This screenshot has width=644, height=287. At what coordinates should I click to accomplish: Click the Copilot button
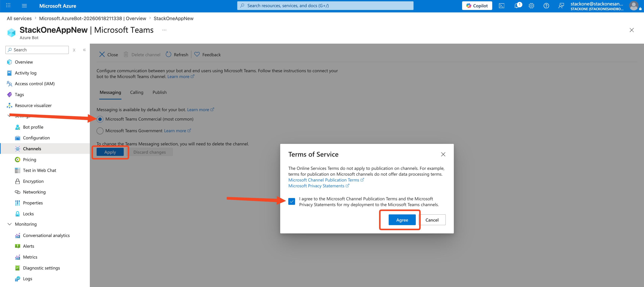[477, 6]
